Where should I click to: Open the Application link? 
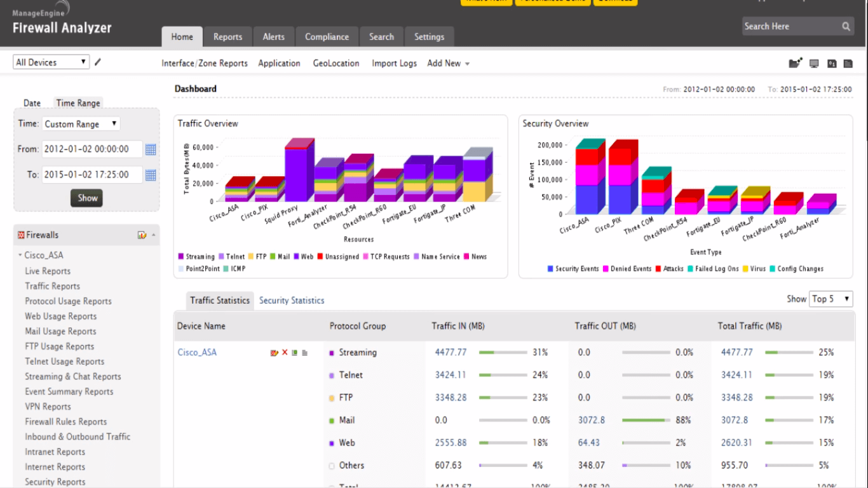coord(279,64)
